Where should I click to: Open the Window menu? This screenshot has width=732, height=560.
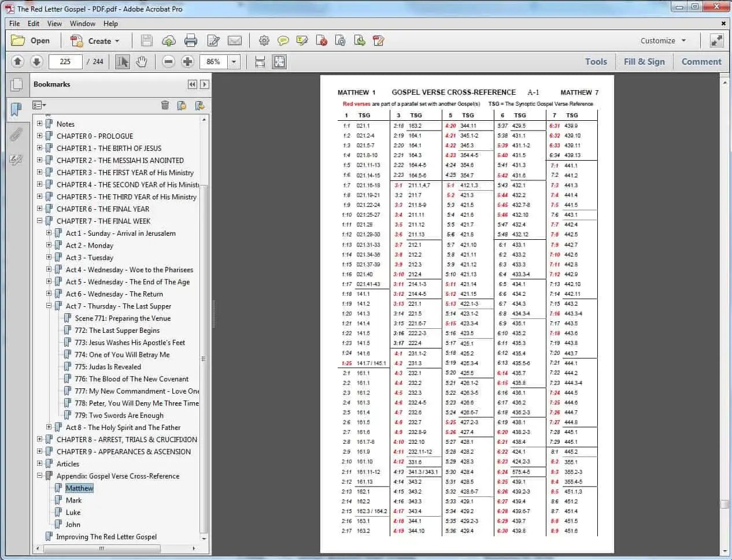coord(83,24)
